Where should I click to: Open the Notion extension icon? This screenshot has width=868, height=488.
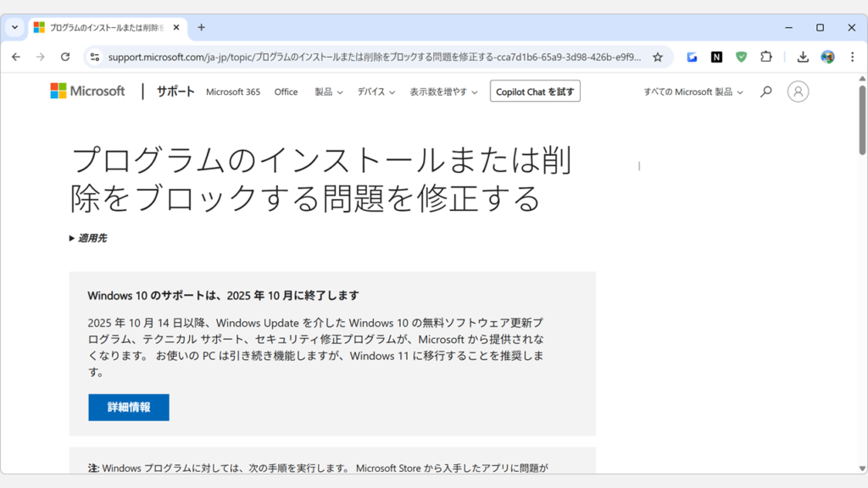(x=716, y=57)
